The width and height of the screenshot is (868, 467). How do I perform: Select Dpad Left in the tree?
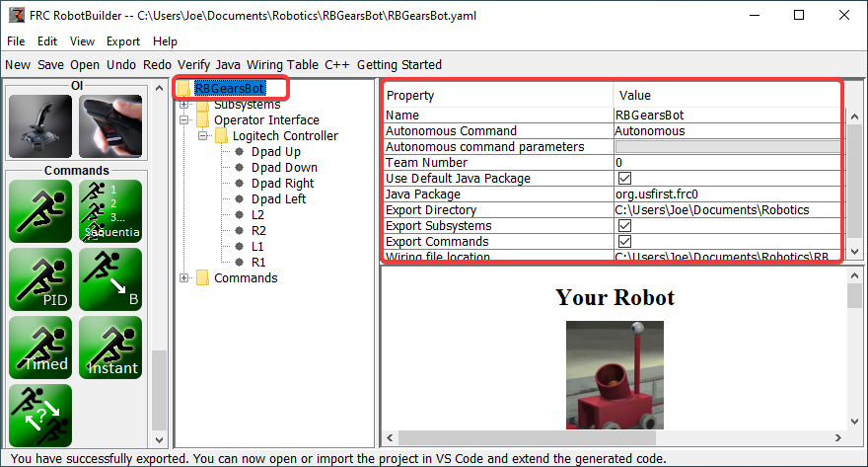pyautogui.click(x=278, y=198)
